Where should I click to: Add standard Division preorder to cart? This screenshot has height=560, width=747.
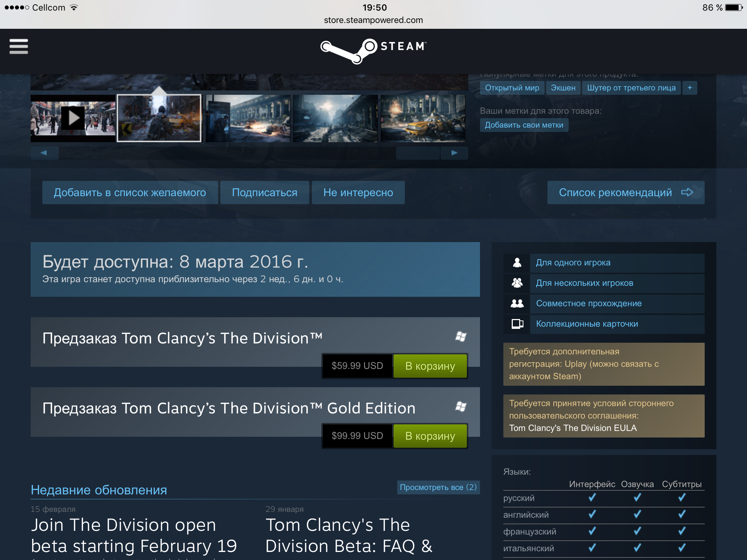coord(430,366)
